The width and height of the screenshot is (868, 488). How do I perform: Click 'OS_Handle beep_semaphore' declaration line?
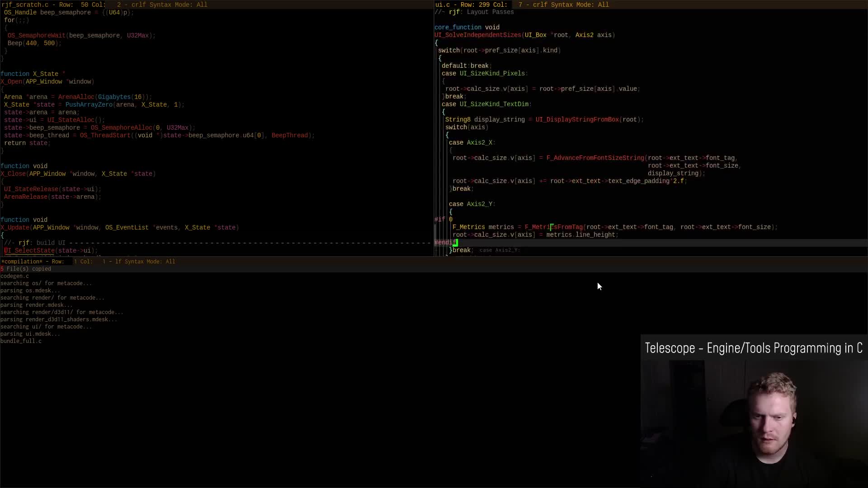[69, 12]
